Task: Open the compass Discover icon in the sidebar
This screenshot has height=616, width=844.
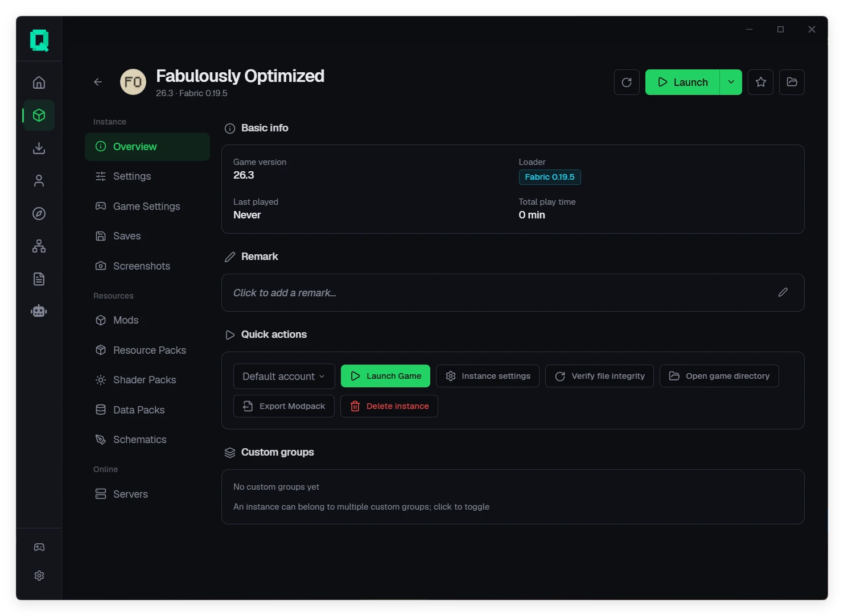Action: click(x=39, y=213)
